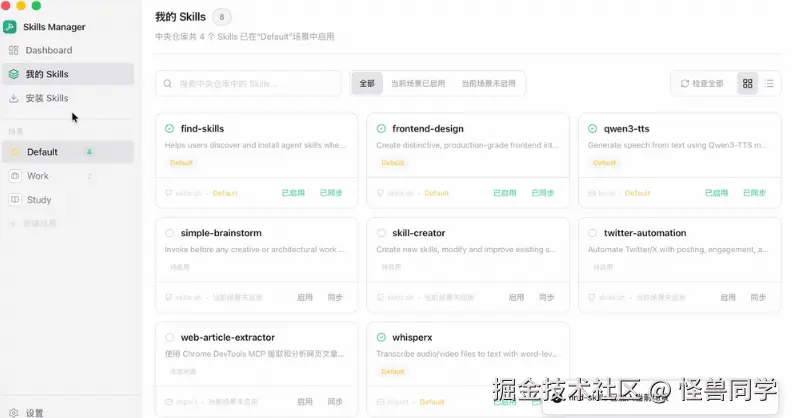Click the Study scene book icon
The image size is (792, 418).
coord(15,199)
